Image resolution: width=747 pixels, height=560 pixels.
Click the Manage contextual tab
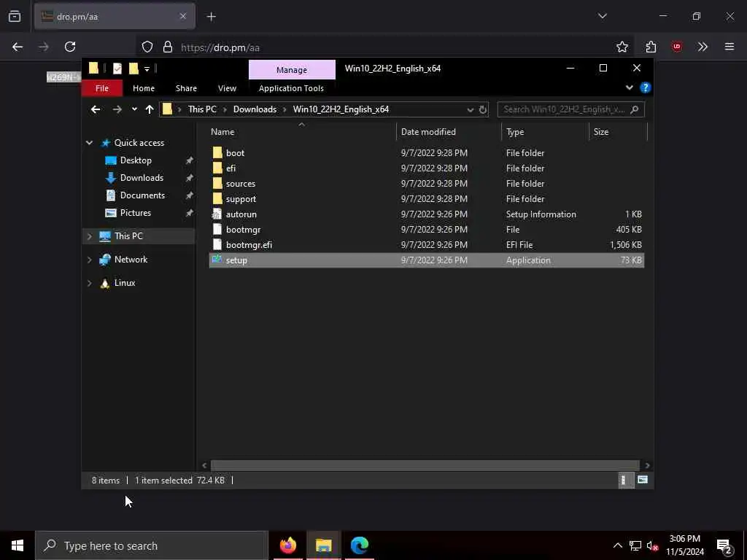[292, 69]
